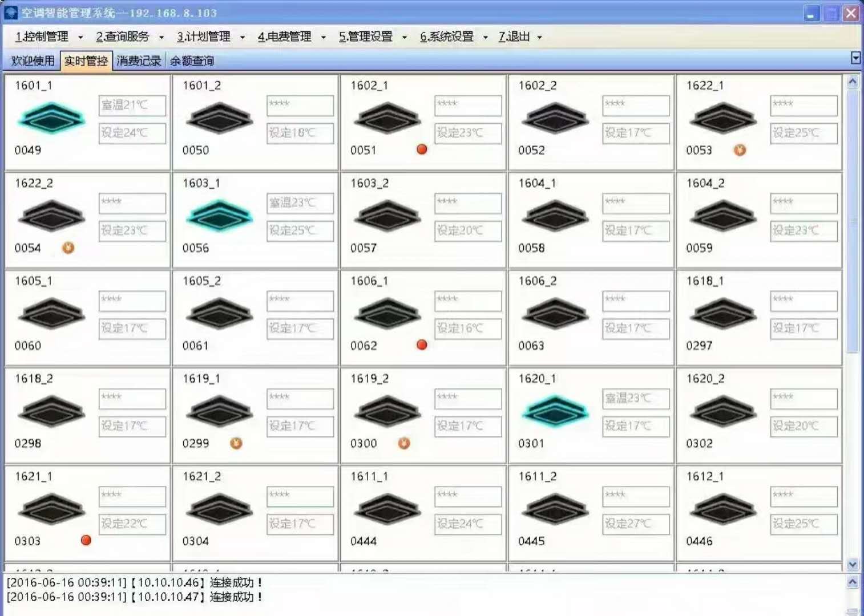Select air conditioner icon for room 1621_1
Viewport: 864px width, 616px height.
(x=51, y=509)
